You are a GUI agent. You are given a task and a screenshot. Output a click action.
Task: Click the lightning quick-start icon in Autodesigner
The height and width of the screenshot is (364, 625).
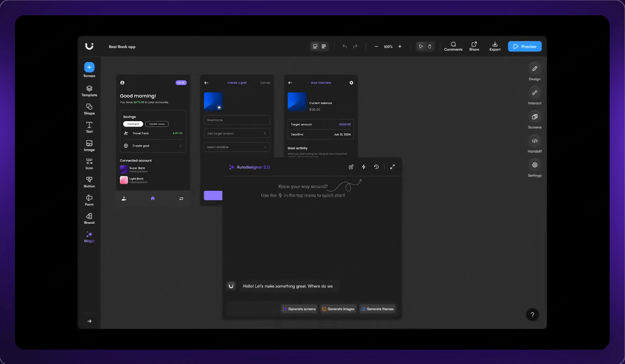coord(364,167)
